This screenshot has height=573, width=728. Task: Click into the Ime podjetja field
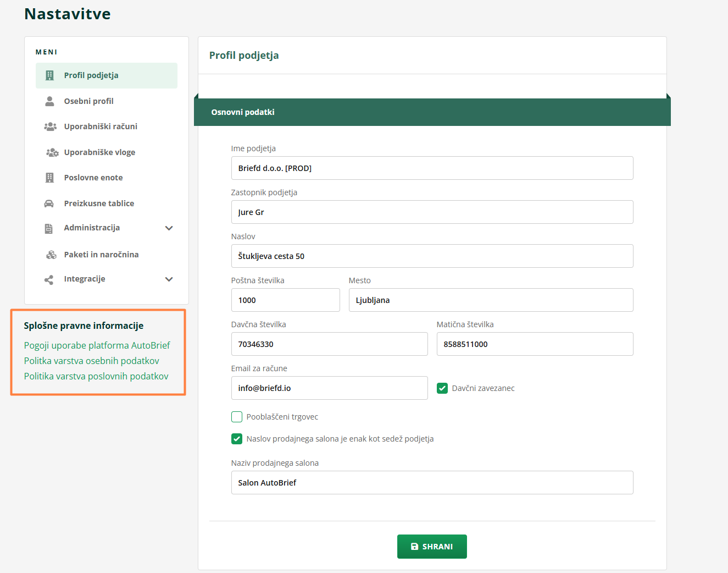432,168
